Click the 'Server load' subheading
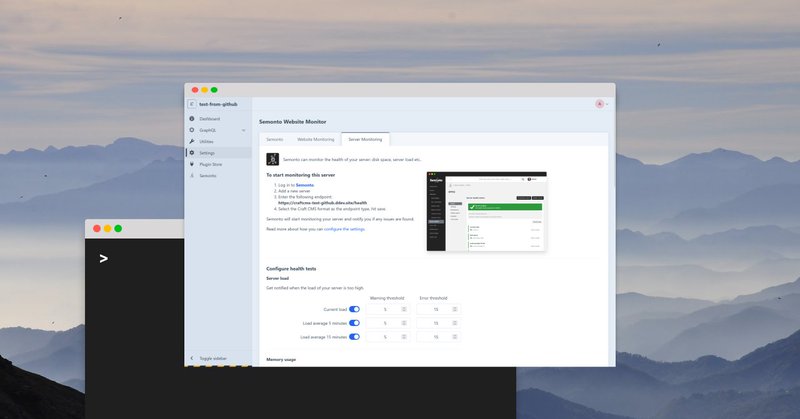Image resolution: width=800 pixels, height=419 pixels. click(x=278, y=278)
